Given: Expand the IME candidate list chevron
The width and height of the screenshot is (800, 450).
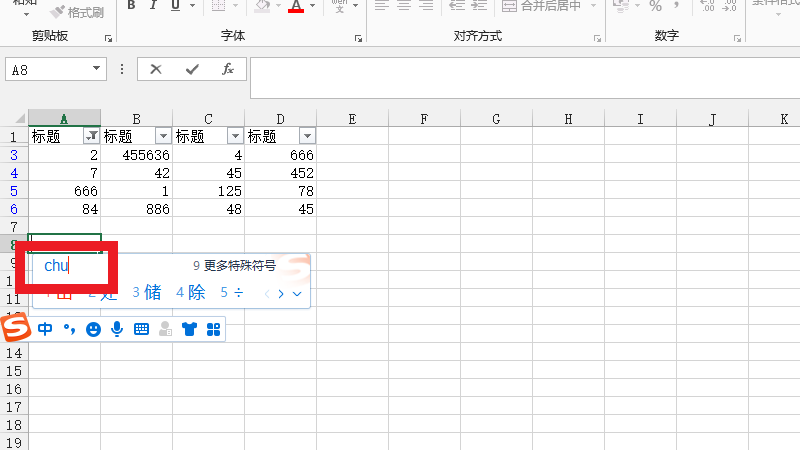Looking at the screenshot, I should click(x=297, y=294).
